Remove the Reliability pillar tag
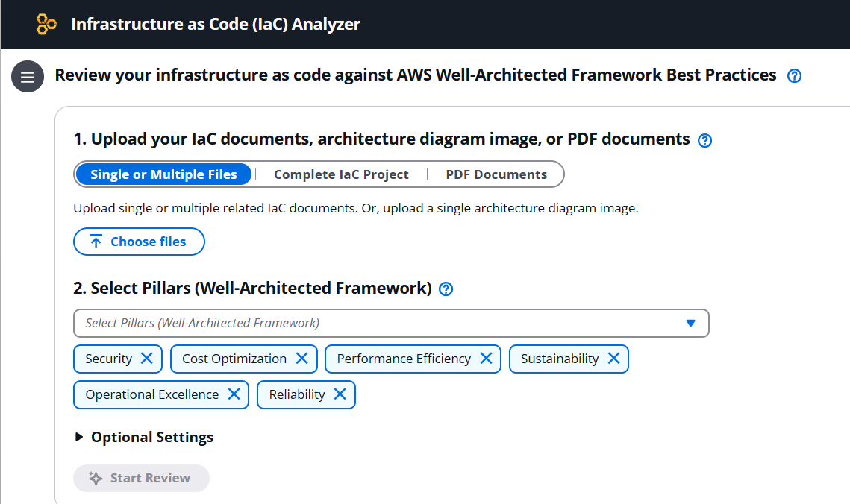Image resolution: width=850 pixels, height=504 pixels. 340,394
